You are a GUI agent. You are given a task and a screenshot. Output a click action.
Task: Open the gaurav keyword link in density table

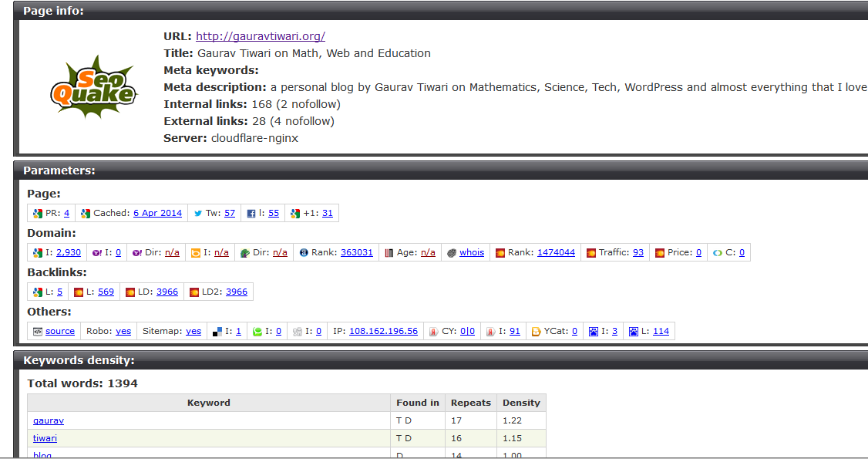pos(48,420)
